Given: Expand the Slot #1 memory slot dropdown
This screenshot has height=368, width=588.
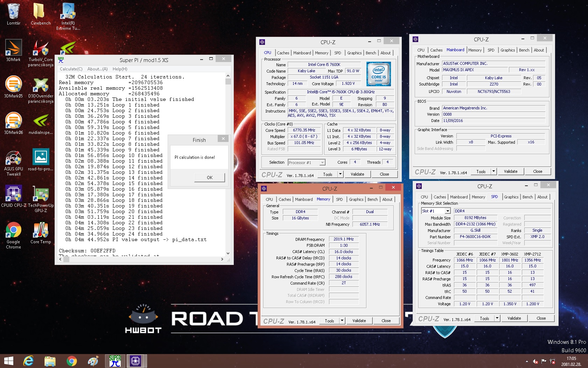Looking at the screenshot, I should click(x=448, y=211).
